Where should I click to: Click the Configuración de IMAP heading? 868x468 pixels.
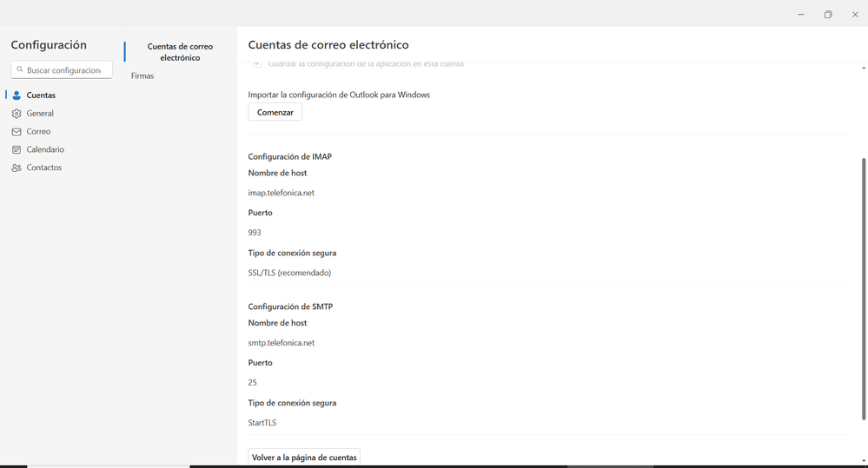[289, 156]
